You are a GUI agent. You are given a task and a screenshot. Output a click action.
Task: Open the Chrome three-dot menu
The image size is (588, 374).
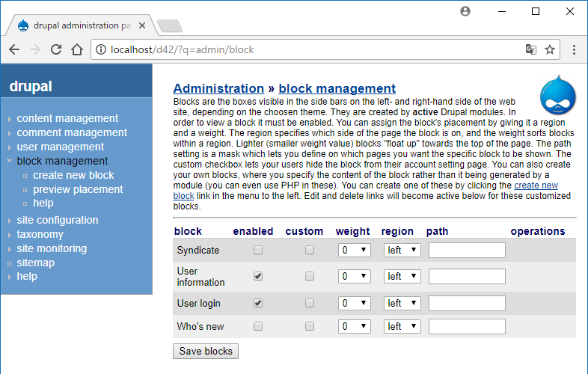point(574,50)
